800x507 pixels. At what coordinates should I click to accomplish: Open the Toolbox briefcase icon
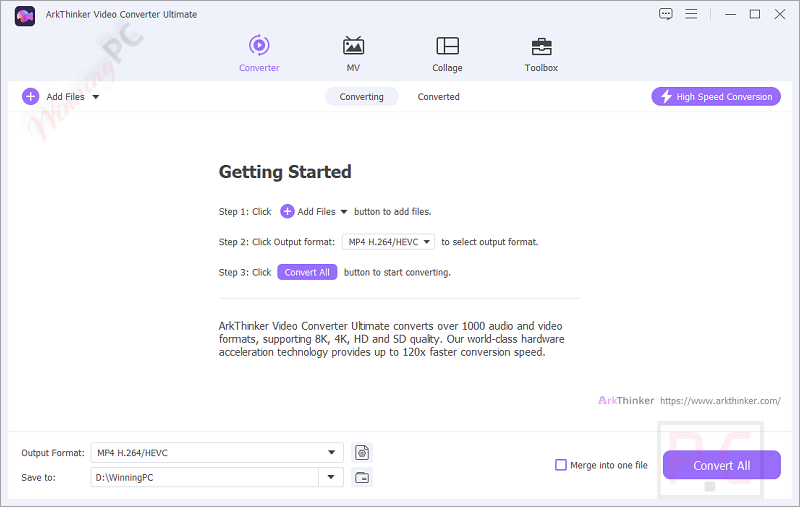tap(541, 46)
